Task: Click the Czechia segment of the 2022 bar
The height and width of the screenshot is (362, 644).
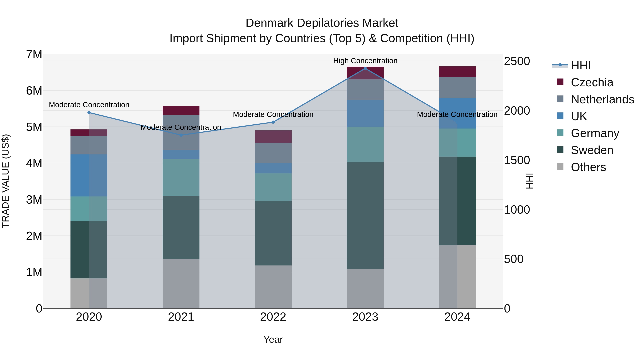Action: click(x=273, y=137)
